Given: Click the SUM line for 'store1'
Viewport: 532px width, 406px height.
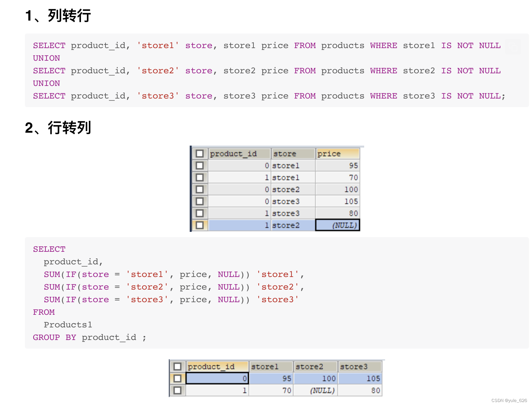Looking at the screenshot, I should [x=174, y=274].
